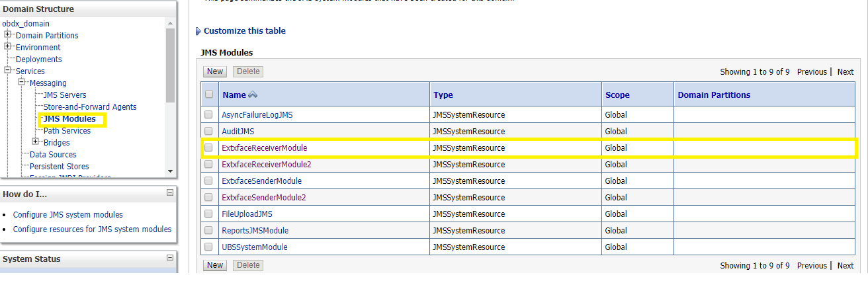Open JMS Modules in the tree

pos(69,119)
